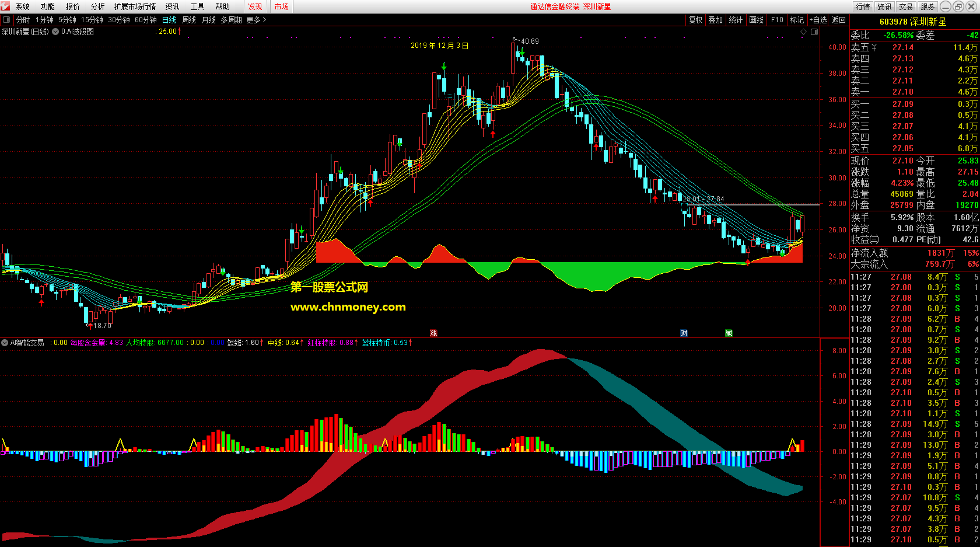Select the 1分钟 period
Screen dimensions: 980x547
point(45,20)
